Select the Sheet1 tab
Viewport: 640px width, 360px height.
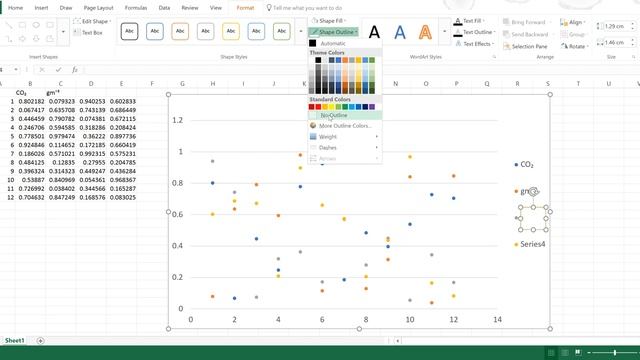coord(14,340)
